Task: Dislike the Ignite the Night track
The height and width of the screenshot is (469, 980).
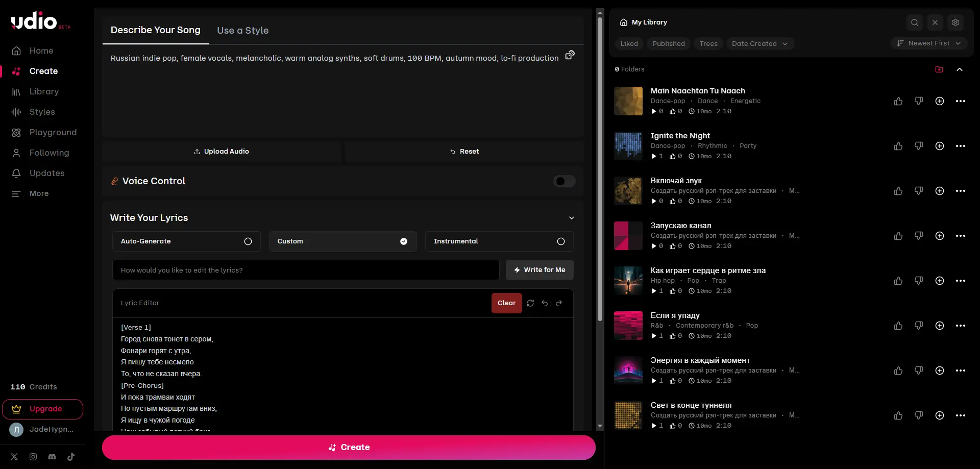Action: coord(919,146)
